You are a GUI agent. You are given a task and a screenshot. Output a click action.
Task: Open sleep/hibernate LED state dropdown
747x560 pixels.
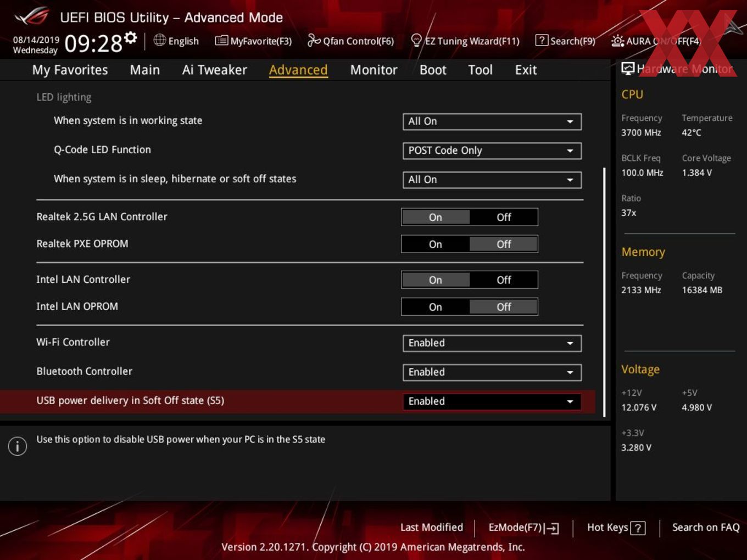[x=492, y=180]
